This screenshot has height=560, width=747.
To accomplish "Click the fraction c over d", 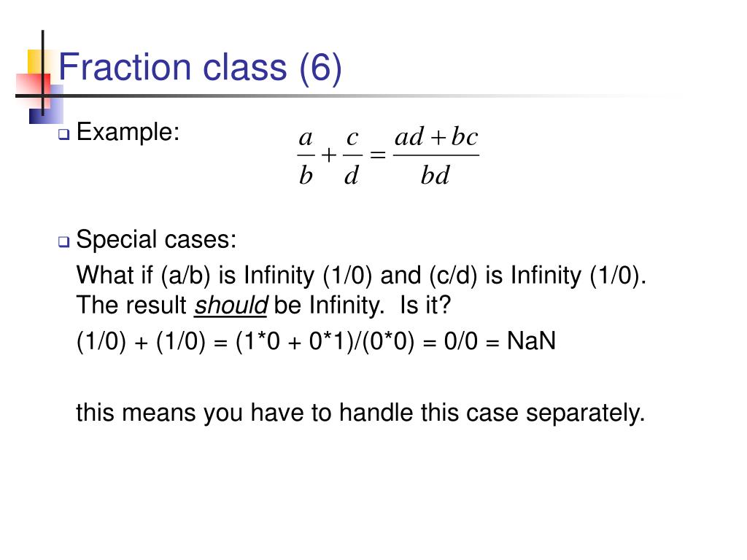I will [352, 157].
